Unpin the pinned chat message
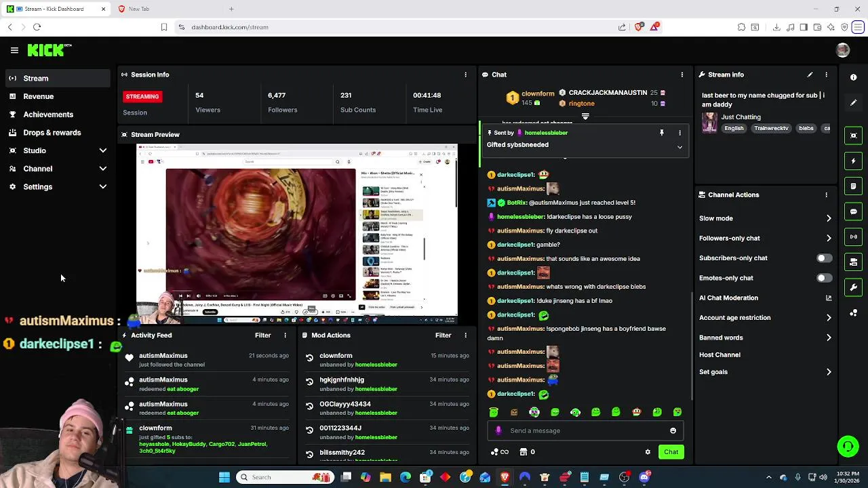 click(x=662, y=133)
